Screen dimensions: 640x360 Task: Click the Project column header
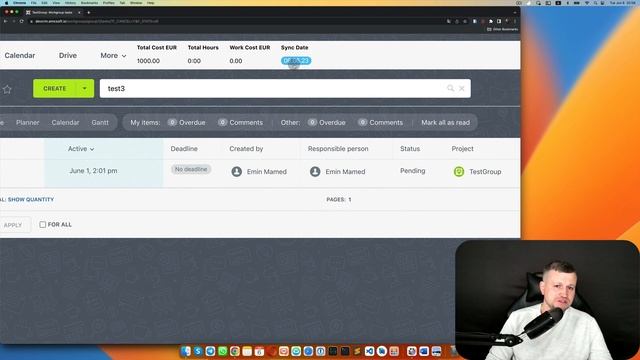click(x=462, y=149)
